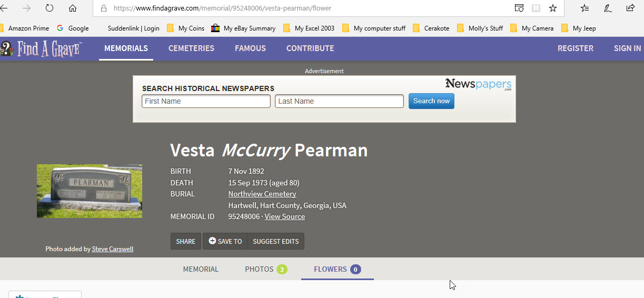The height and width of the screenshot is (298, 644).
Task: Switch to the PHOTOS tab
Action: pos(266,269)
